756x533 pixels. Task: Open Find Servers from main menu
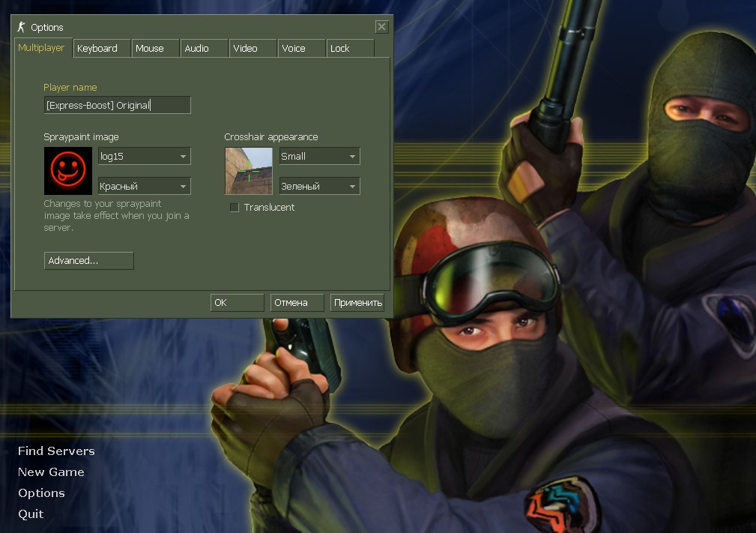pyautogui.click(x=56, y=451)
